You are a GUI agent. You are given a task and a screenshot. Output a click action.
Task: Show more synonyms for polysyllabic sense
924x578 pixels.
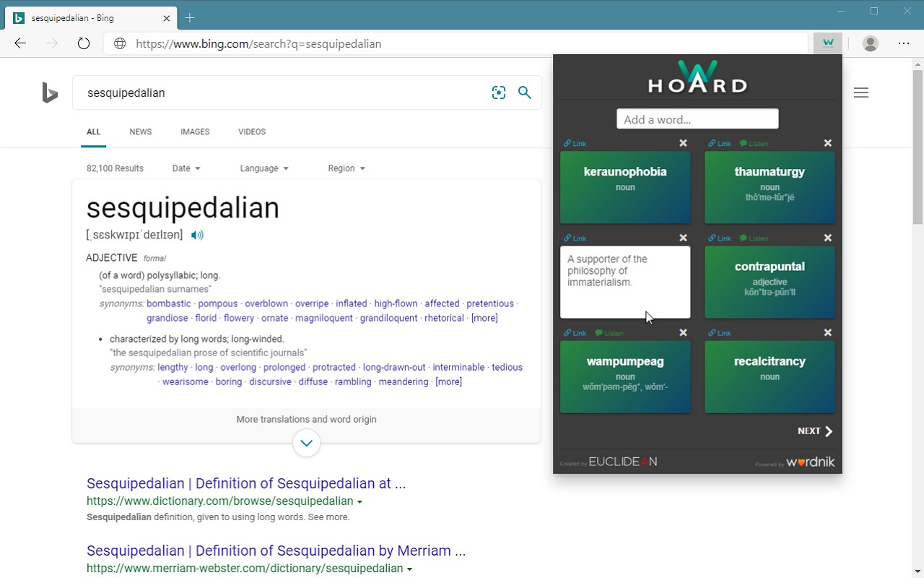point(484,318)
